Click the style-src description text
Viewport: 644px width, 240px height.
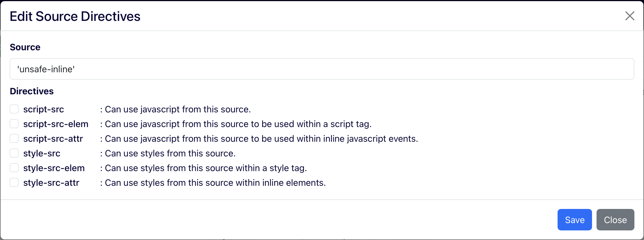168,153
